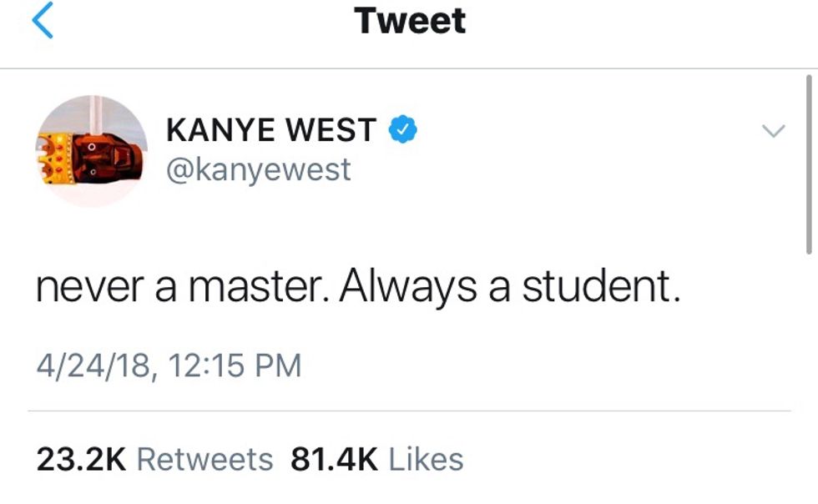Open the @kanyewest handle link

click(258, 169)
